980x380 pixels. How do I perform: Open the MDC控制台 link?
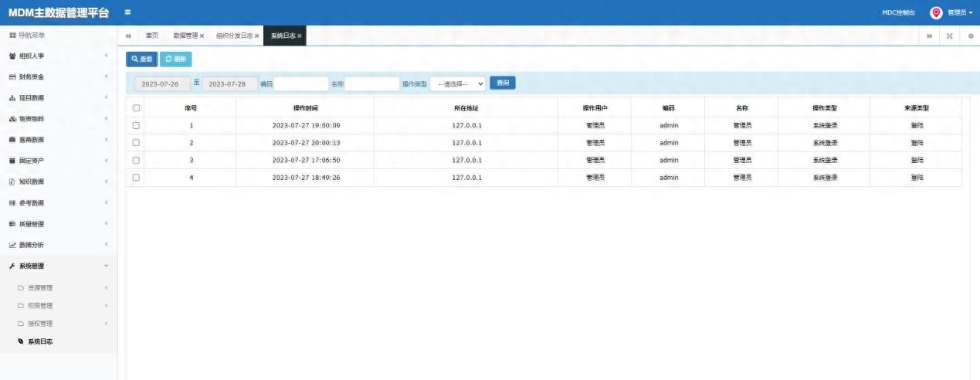tap(898, 13)
